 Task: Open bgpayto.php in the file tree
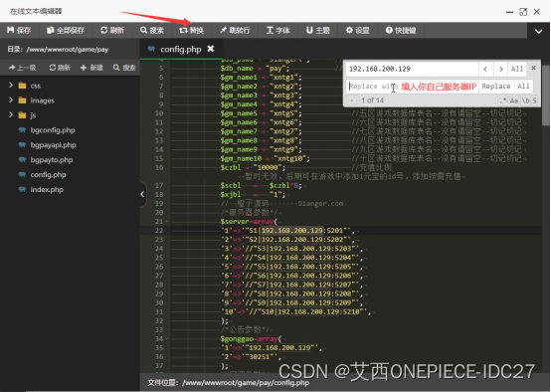pyautogui.click(x=52, y=159)
